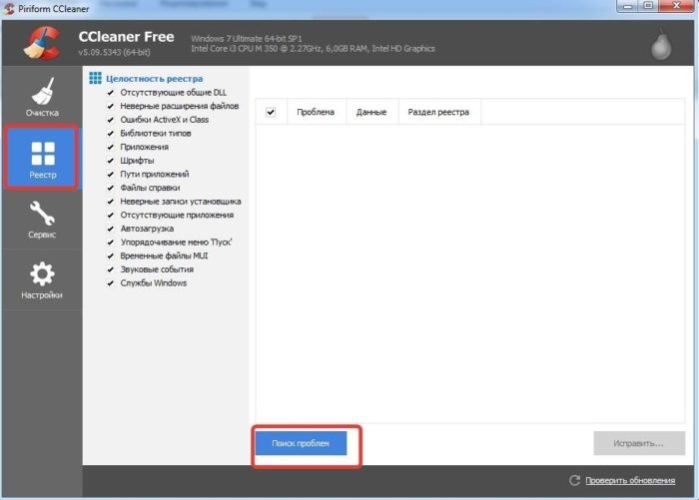
Task: Toggle Приложения check
Action: point(111,147)
